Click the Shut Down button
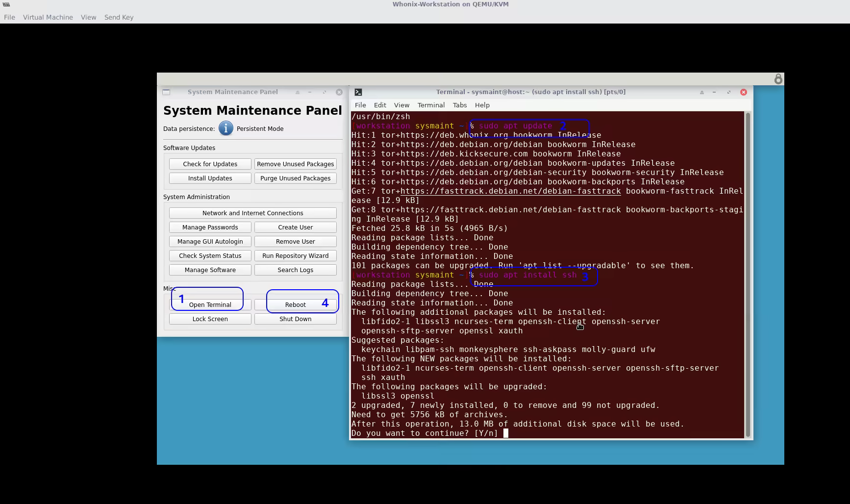The width and height of the screenshot is (850, 504). tap(295, 319)
